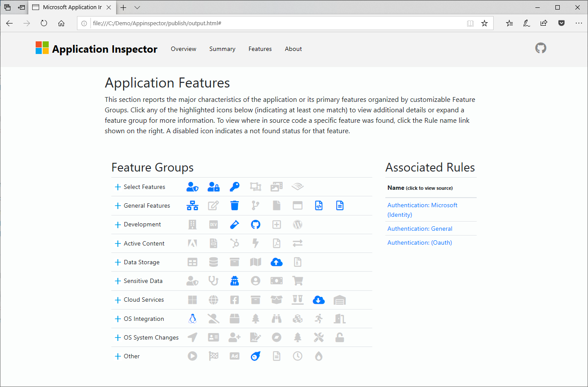Select the trash deletion icon in General Features
This screenshot has height=387, width=588.
point(234,205)
